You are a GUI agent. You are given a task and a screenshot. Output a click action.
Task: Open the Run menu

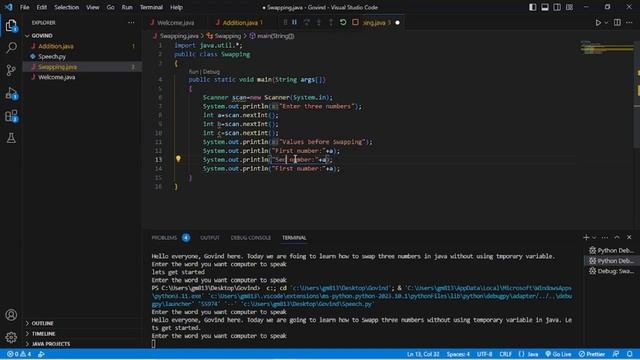[x=127, y=7]
